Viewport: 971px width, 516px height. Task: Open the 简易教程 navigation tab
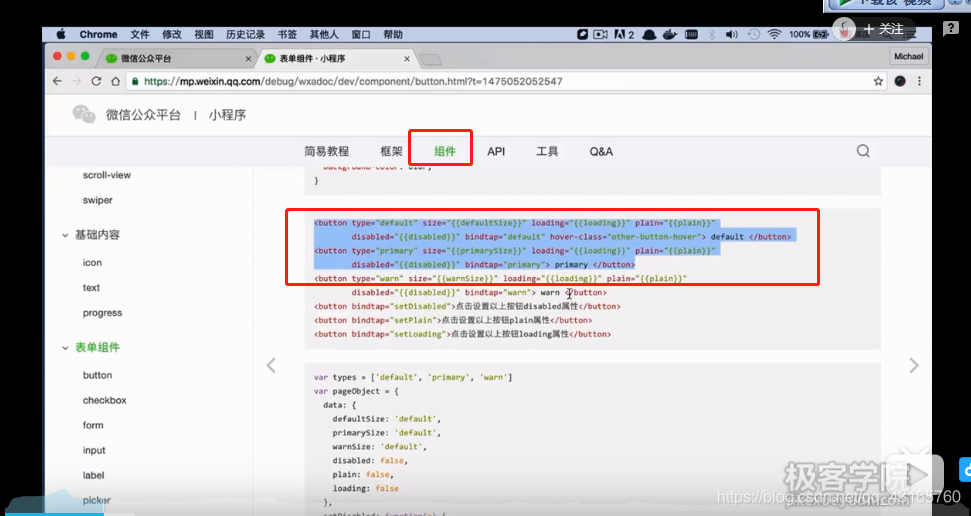pyautogui.click(x=326, y=151)
